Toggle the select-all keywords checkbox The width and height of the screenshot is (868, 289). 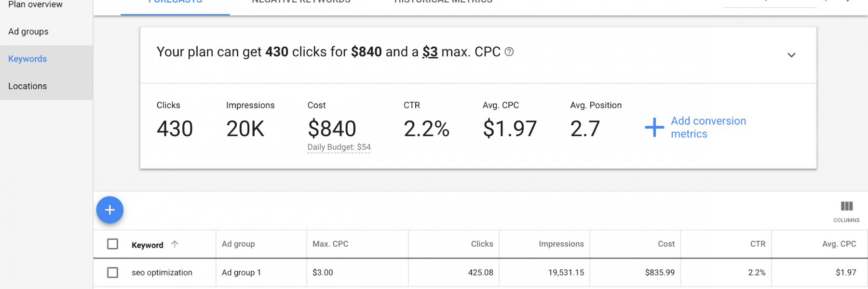click(112, 244)
